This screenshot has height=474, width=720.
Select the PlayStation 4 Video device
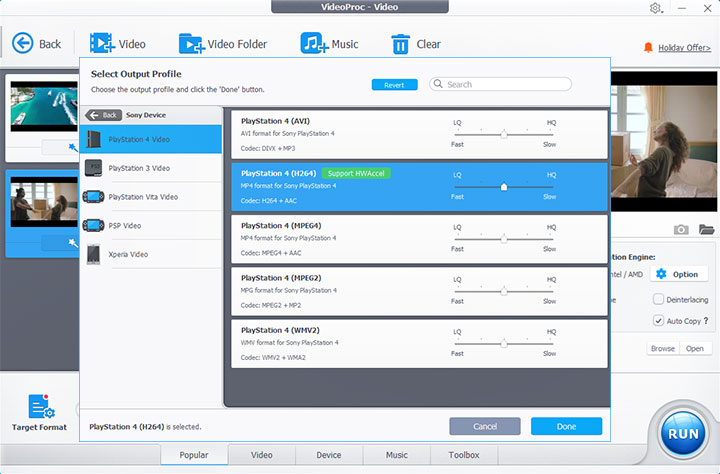[x=151, y=139]
